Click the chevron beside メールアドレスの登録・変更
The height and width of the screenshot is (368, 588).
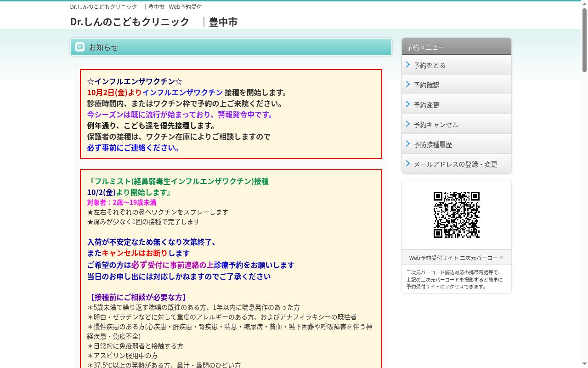click(408, 163)
